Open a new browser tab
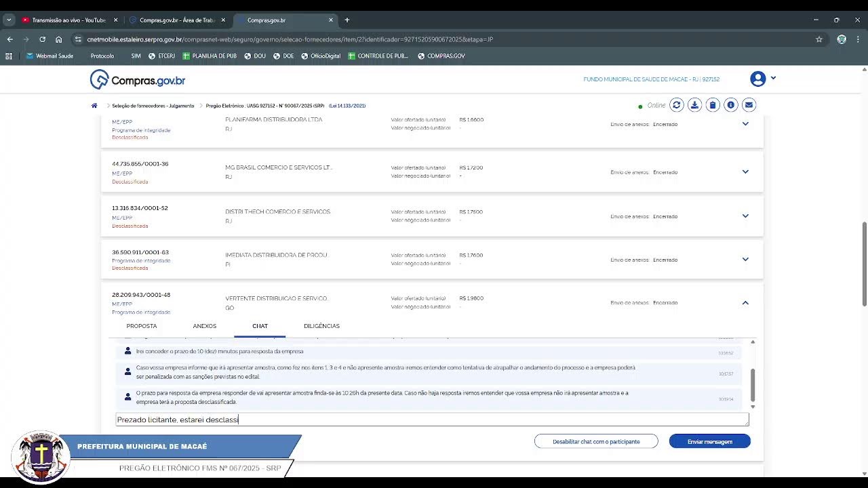The image size is (868, 488). (347, 20)
